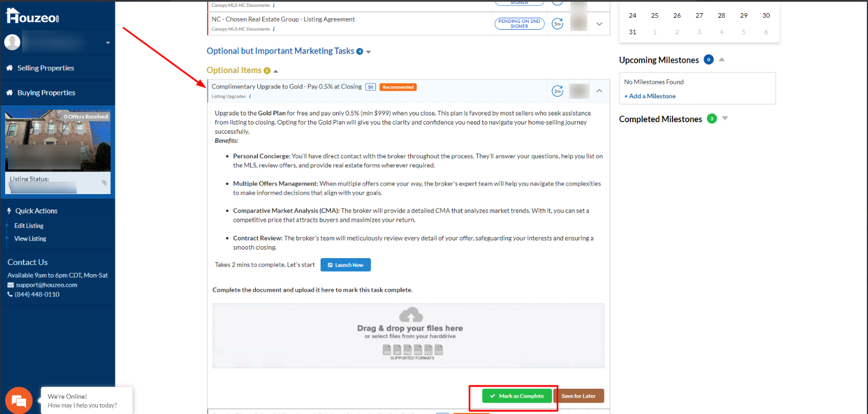Click info icon beside Listing Upgrades
The width and height of the screenshot is (868, 414).
[250, 97]
